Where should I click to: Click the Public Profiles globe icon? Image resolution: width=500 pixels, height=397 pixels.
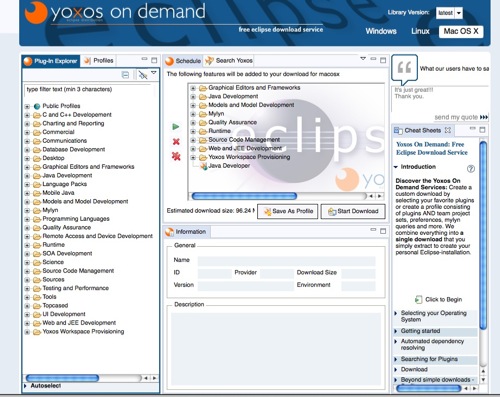click(x=37, y=106)
